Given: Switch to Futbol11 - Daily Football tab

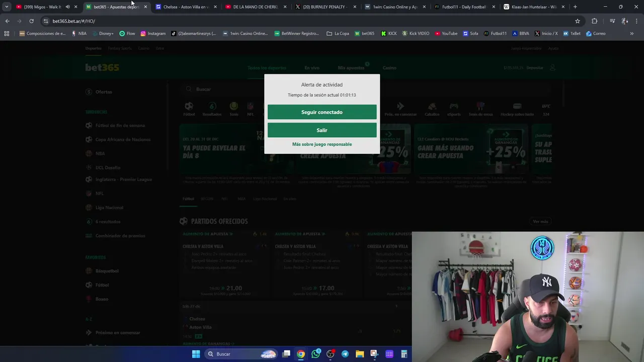Looking at the screenshot, I should [x=464, y=7].
